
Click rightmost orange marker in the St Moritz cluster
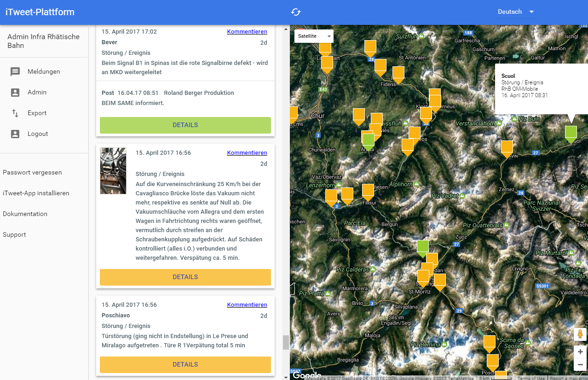(440, 282)
